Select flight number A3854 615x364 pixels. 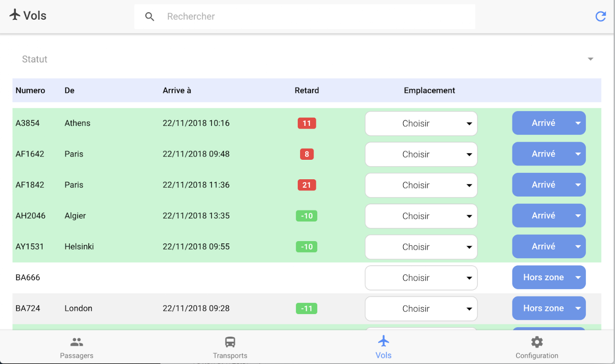27,123
